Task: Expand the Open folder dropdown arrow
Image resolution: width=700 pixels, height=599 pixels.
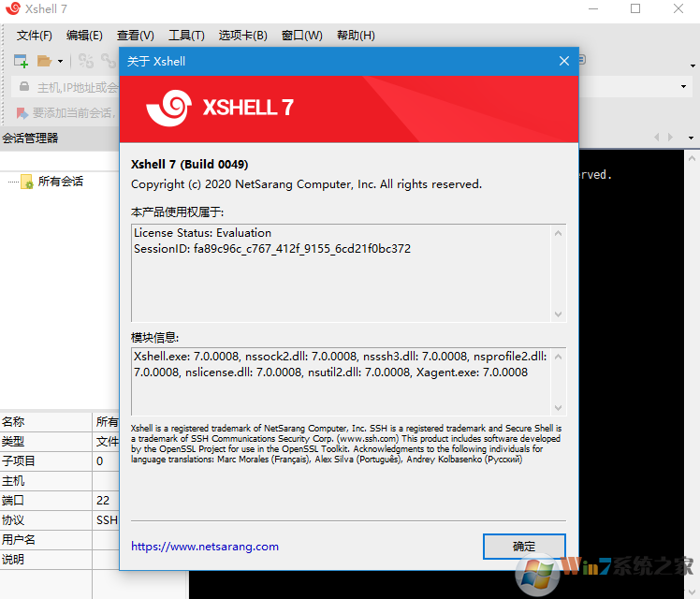Action: pos(60,61)
